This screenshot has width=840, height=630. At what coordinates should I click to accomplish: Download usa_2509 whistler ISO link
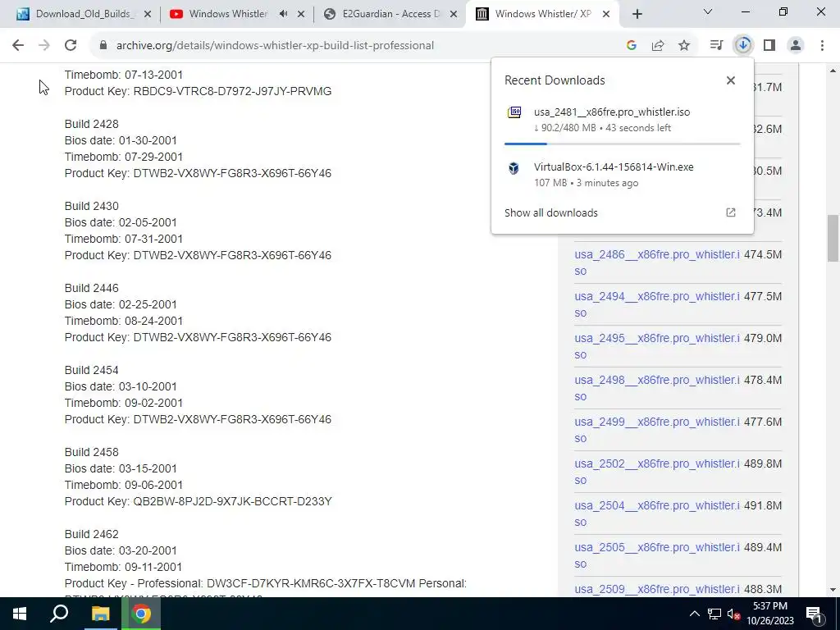[x=657, y=589]
